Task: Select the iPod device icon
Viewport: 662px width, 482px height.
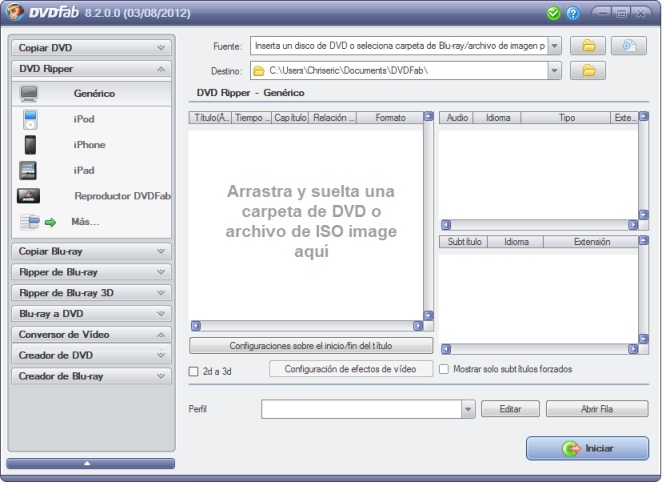Action: pos(30,119)
